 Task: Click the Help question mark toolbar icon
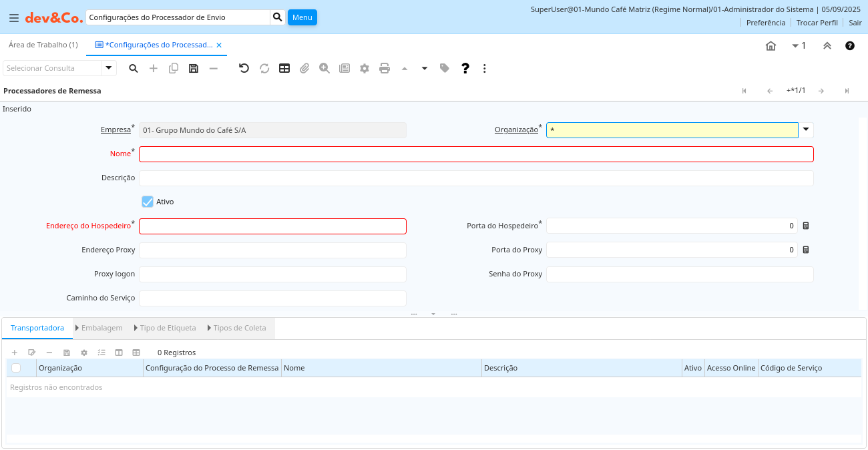pyautogui.click(x=465, y=68)
